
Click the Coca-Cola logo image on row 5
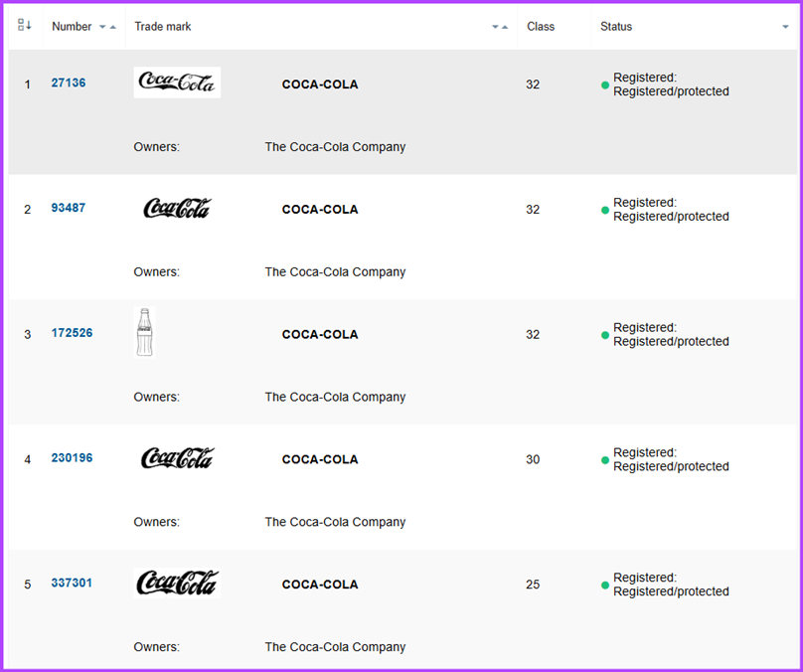pyautogui.click(x=177, y=585)
